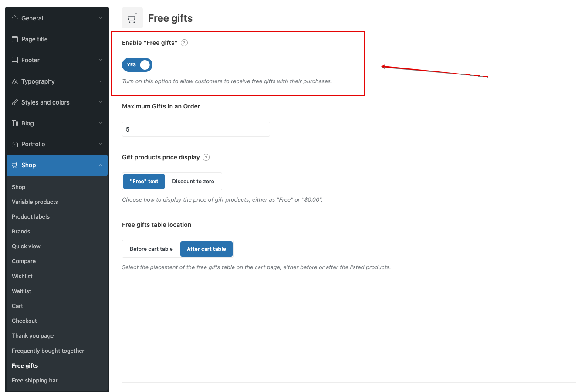
Task: Open Frequently bought together settings
Action: tap(48, 351)
